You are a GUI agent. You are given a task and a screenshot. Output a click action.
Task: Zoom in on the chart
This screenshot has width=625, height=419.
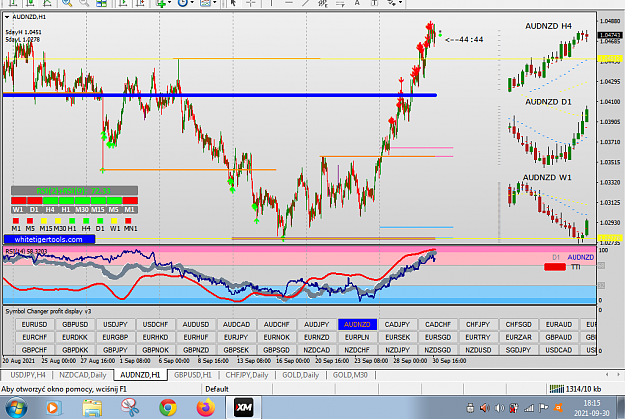click(x=67, y=3)
